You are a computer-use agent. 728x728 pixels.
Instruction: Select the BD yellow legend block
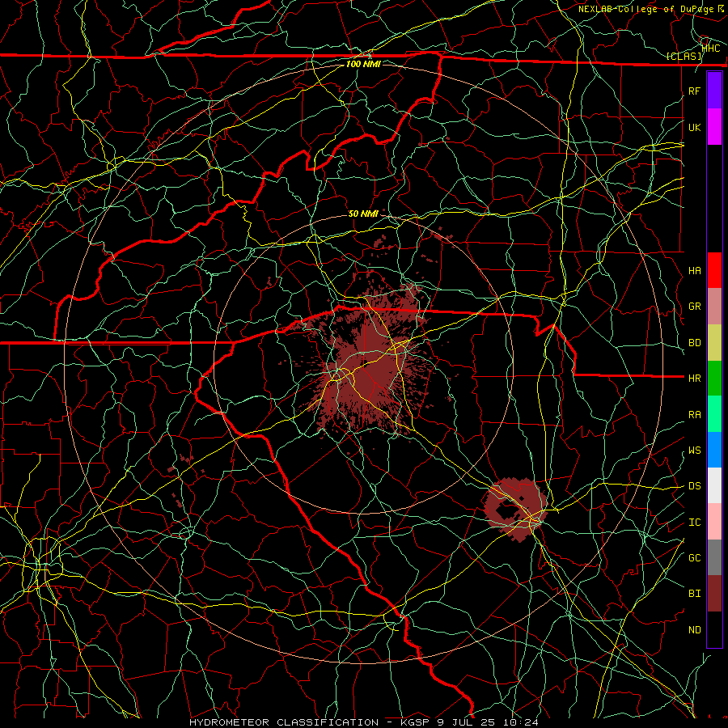pos(714,342)
